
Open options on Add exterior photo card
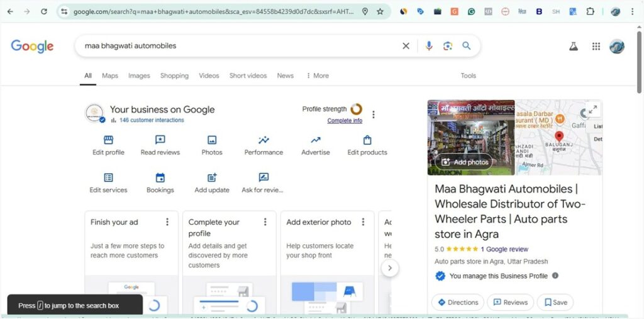363,222
